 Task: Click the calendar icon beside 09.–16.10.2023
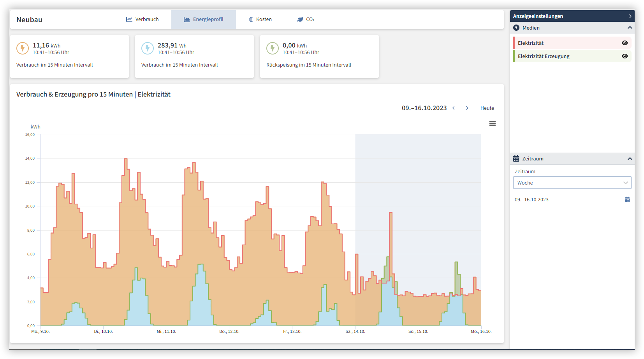click(627, 200)
